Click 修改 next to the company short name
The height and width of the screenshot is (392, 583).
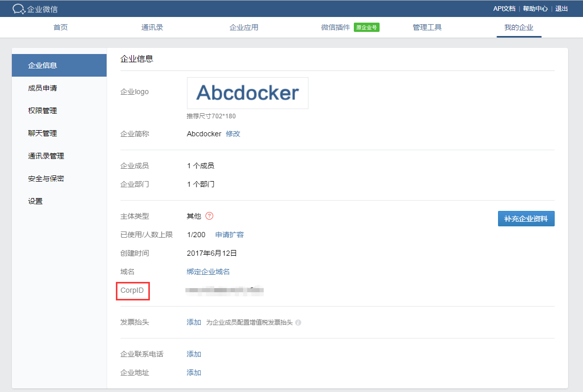tap(233, 134)
